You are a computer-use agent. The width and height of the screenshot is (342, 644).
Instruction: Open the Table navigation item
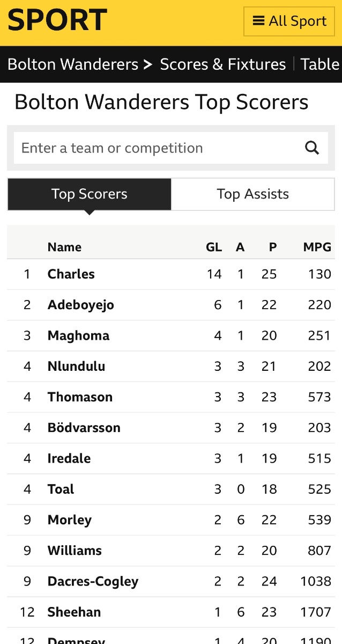pos(320,64)
